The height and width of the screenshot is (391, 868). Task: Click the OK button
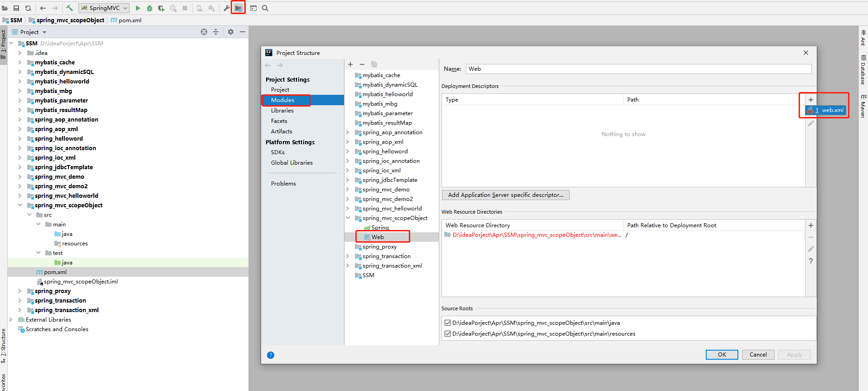point(722,355)
